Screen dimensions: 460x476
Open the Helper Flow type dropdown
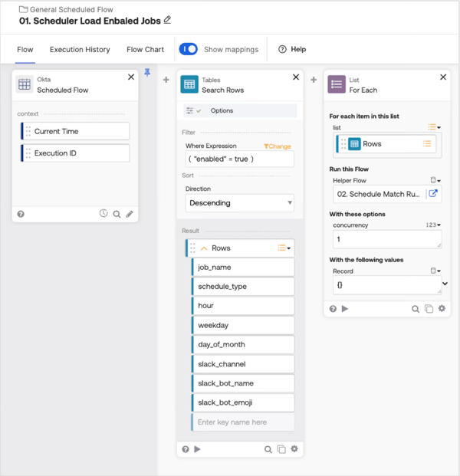click(x=435, y=180)
